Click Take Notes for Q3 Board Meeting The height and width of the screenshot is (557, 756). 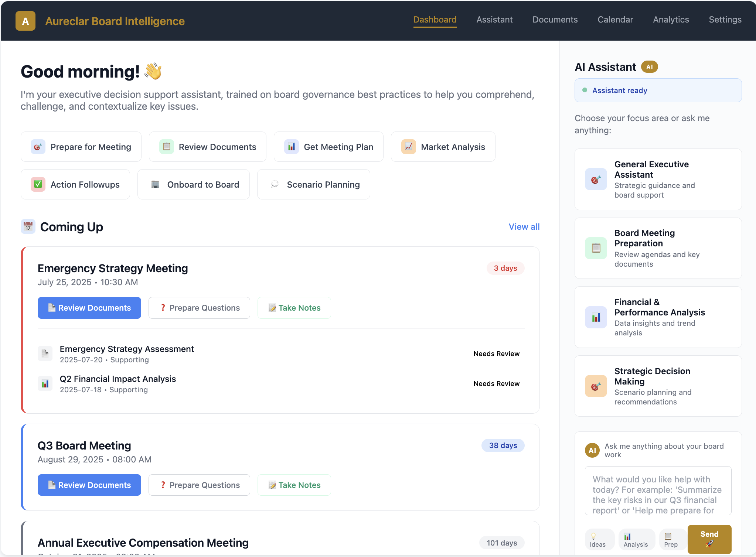(x=294, y=485)
